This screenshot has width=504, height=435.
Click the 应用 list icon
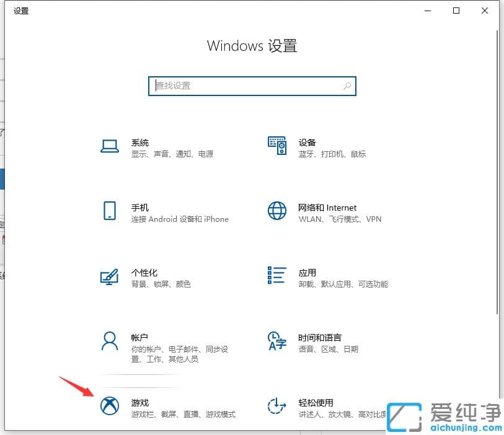[x=276, y=275]
